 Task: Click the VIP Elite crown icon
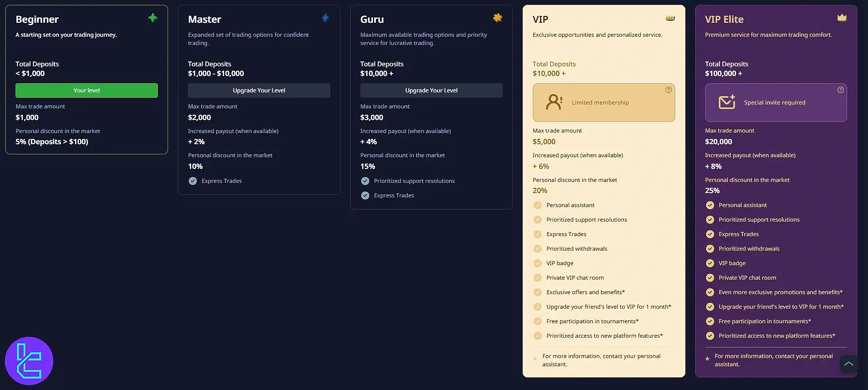842,18
